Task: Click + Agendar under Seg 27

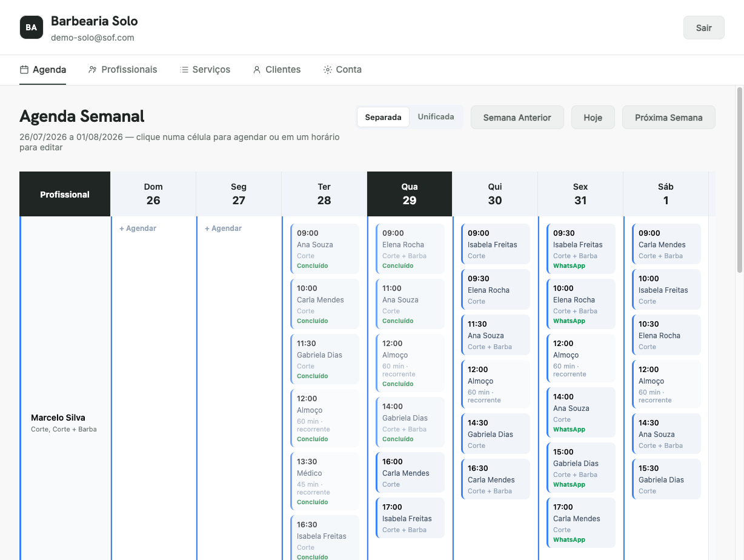Action: click(224, 228)
